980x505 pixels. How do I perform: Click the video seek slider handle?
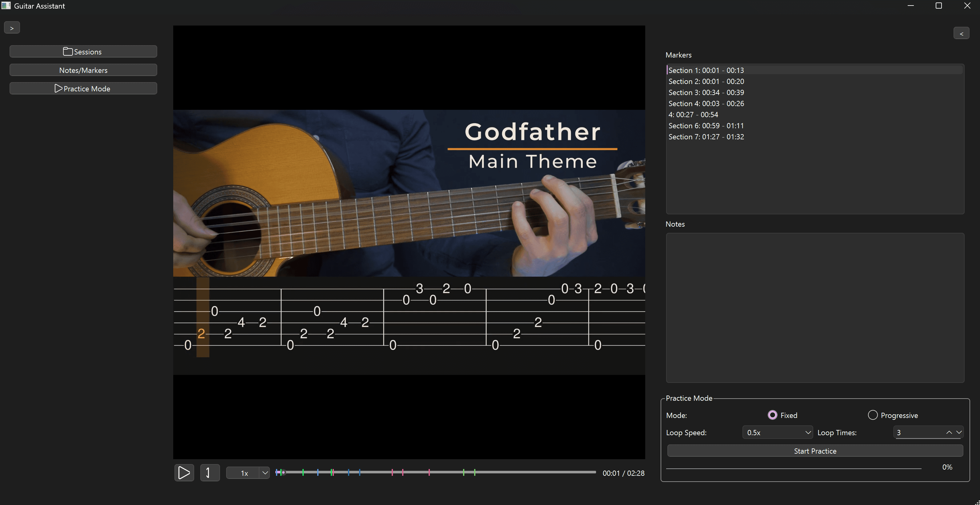tap(283, 472)
